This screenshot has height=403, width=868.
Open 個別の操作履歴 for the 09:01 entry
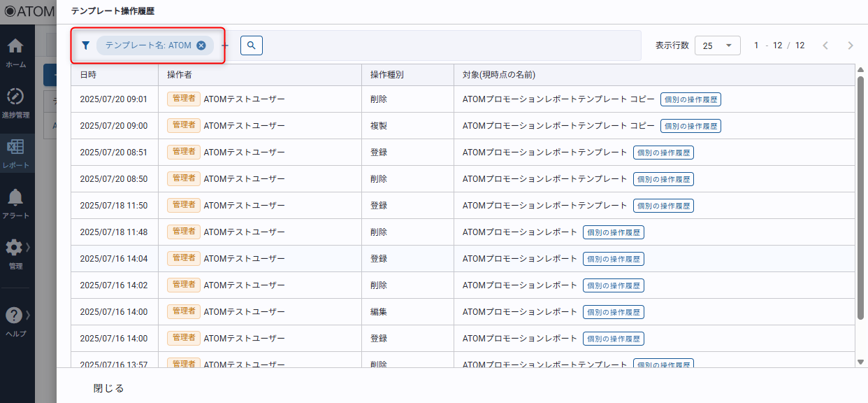pyautogui.click(x=690, y=99)
